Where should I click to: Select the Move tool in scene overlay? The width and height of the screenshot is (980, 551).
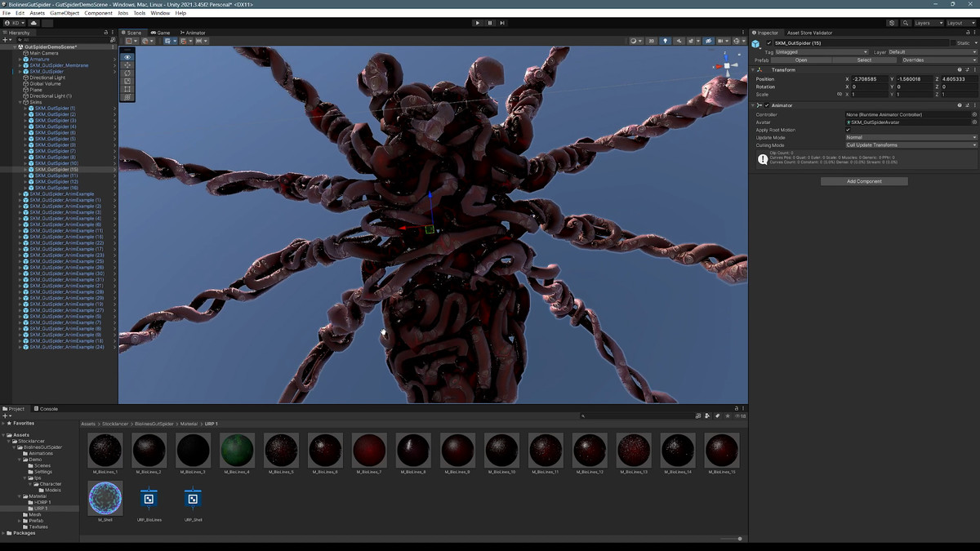[127, 65]
